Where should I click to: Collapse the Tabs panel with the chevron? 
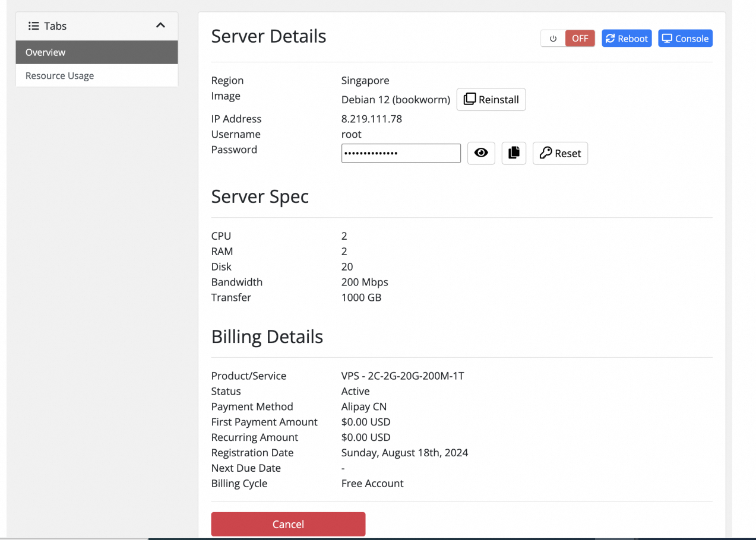[x=160, y=26]
